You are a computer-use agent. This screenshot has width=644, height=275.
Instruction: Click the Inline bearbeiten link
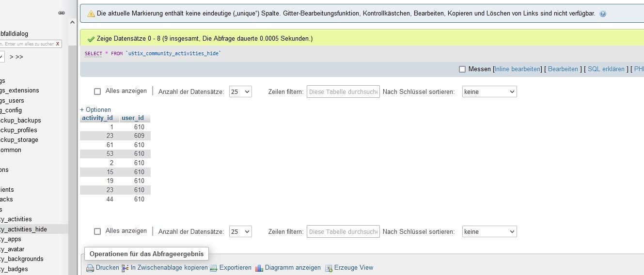pyautogui.click(x=518, y=69)
